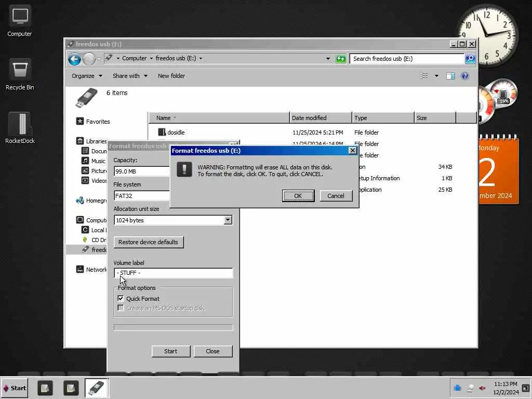Confirm formatting by clicking OK
The height and width of the screenshot is (399, 532).
[298, 196]
